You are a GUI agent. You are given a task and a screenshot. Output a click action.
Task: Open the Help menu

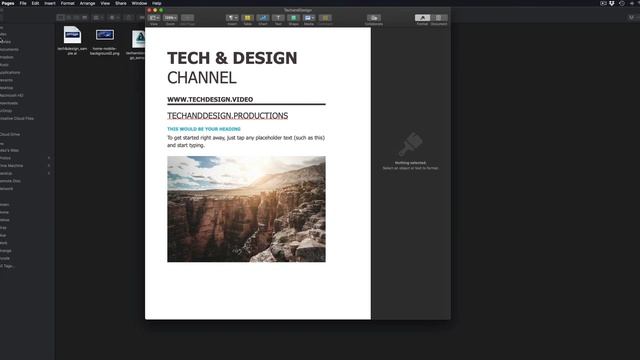click(x=157, y=3)
